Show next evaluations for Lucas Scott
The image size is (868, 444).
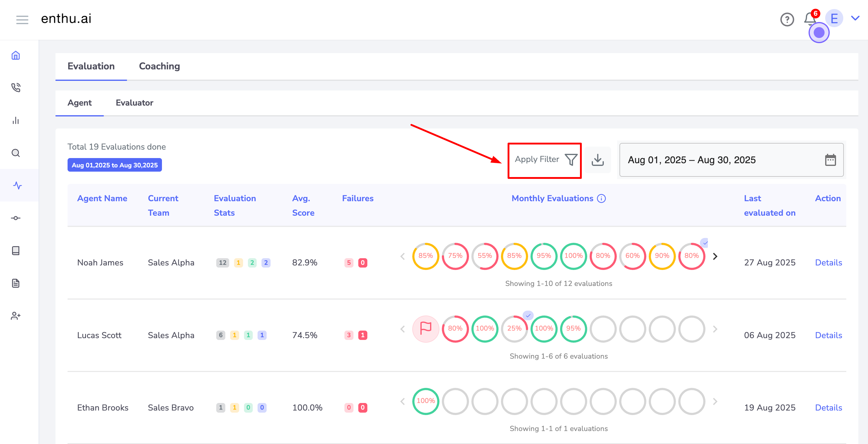click(715, 329)
